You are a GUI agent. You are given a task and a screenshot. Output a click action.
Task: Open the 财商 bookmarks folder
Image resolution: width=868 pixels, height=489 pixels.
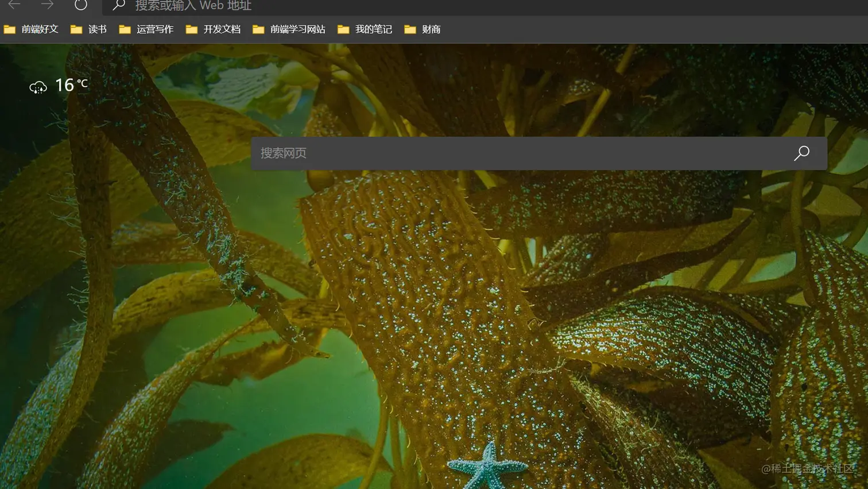[x=422, y=29]
